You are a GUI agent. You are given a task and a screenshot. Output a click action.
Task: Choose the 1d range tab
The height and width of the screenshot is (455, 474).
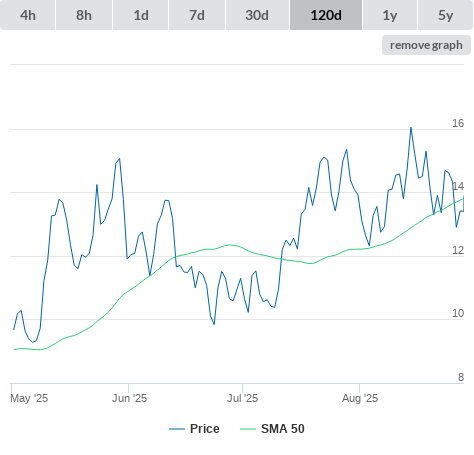pos(141,15)
